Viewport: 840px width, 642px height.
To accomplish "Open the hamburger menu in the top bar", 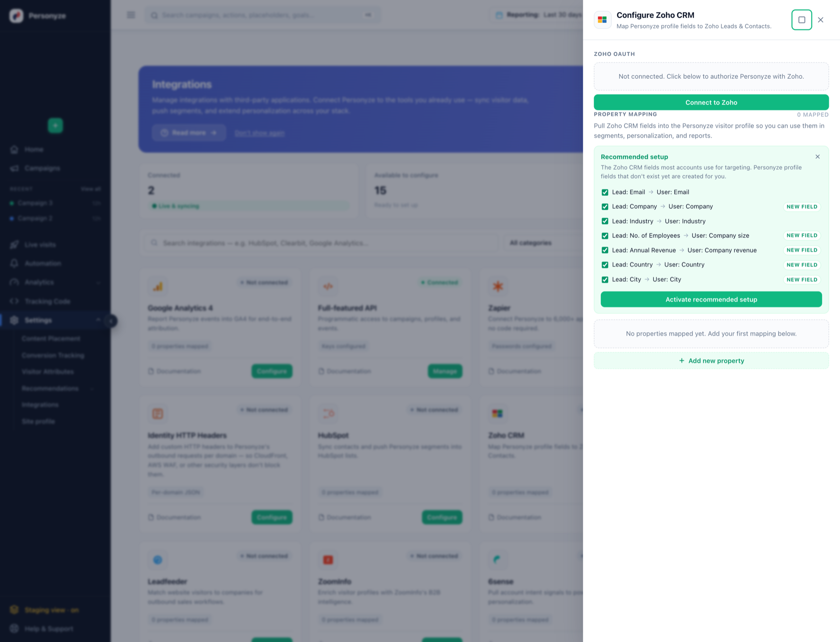I will click(131, 15).
